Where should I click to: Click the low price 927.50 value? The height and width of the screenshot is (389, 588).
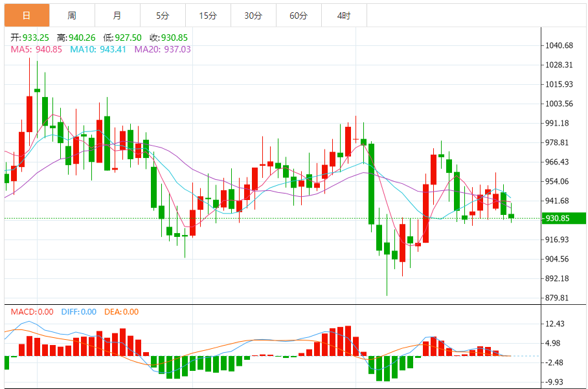128,38
